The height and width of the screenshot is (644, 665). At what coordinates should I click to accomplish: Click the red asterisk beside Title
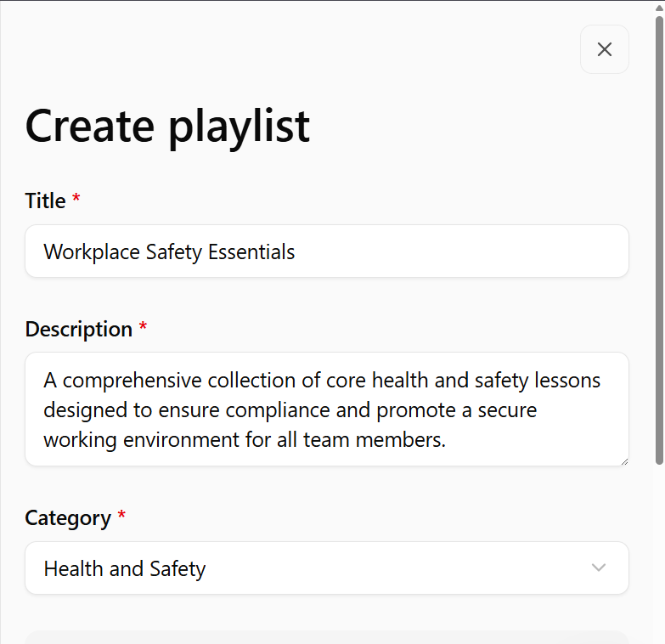click(x=76, y=200)
